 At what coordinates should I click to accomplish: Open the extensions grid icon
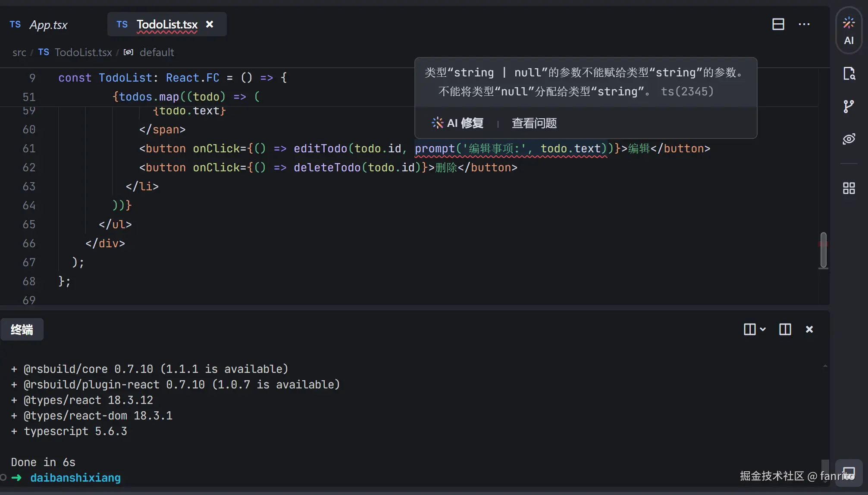tap(849, 188)
